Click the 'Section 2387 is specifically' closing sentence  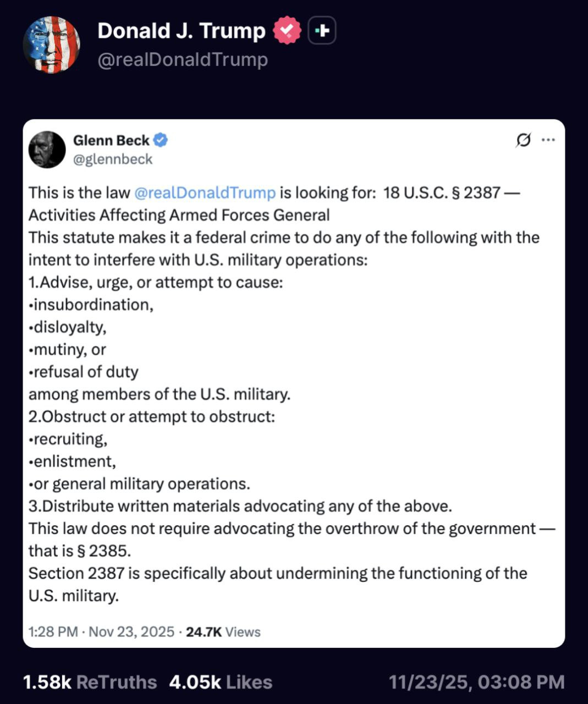277,573
